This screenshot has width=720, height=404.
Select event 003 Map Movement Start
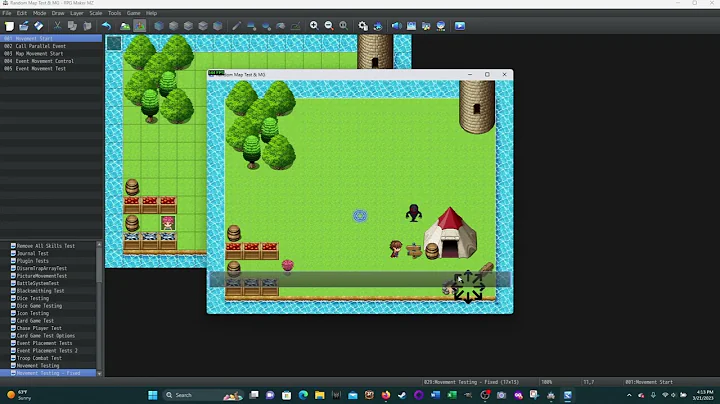[51, 53]
